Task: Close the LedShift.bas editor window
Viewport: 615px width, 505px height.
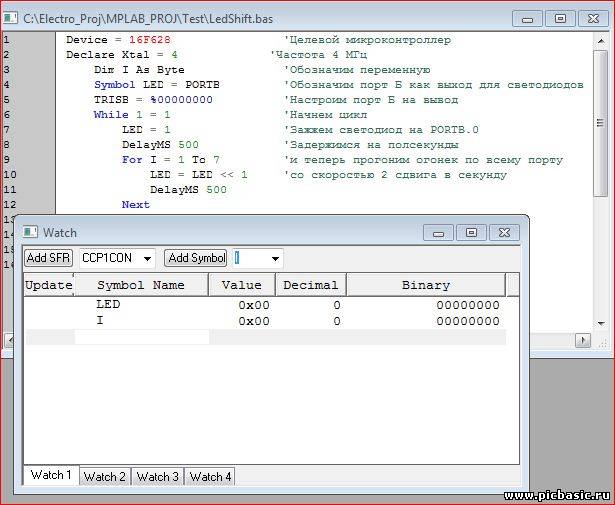Action: point(594,18)
